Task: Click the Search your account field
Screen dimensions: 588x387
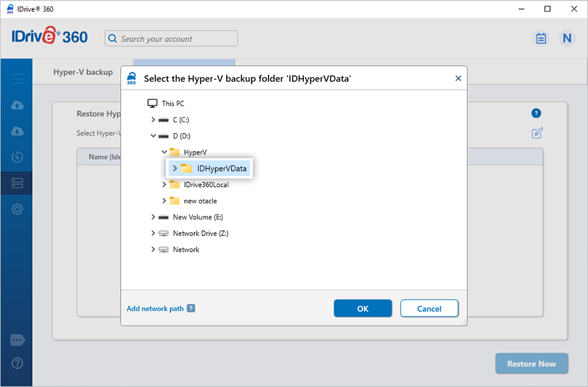Action: [x=171, y=39]
